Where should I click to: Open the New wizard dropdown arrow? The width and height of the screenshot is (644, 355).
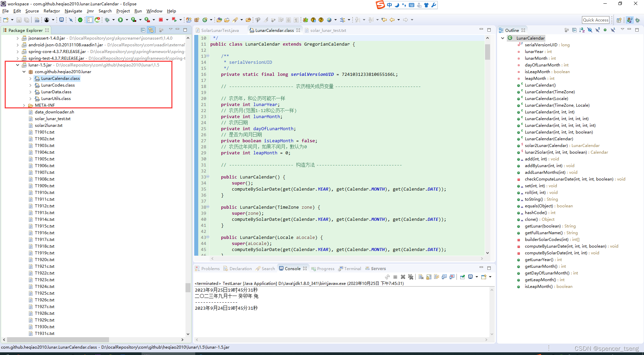tap(12, 20)
